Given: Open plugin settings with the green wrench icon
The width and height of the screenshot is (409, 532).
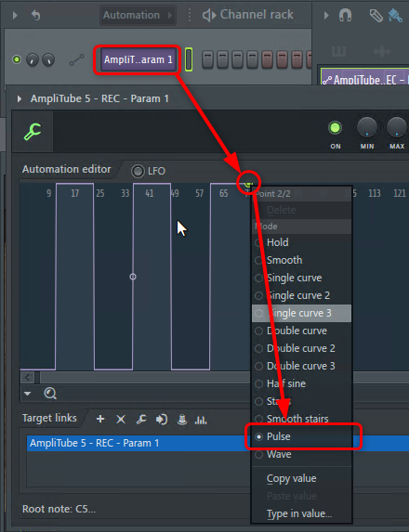Looking at the screenshot, I should coord(33,132).
